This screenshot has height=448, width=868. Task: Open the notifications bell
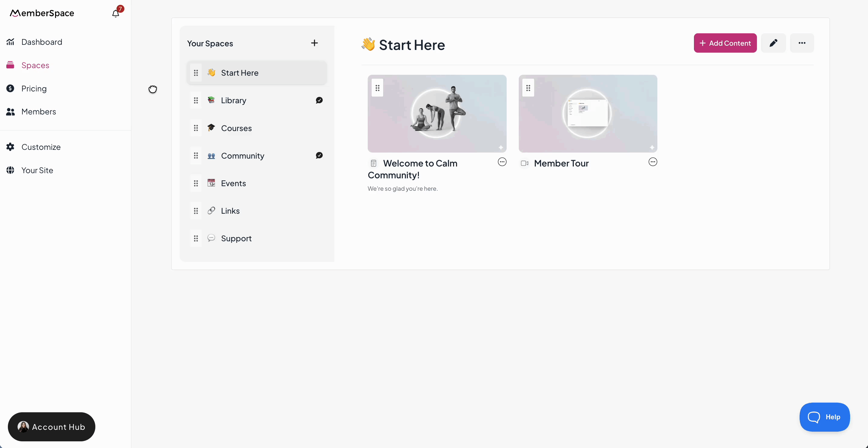[116, 13]
